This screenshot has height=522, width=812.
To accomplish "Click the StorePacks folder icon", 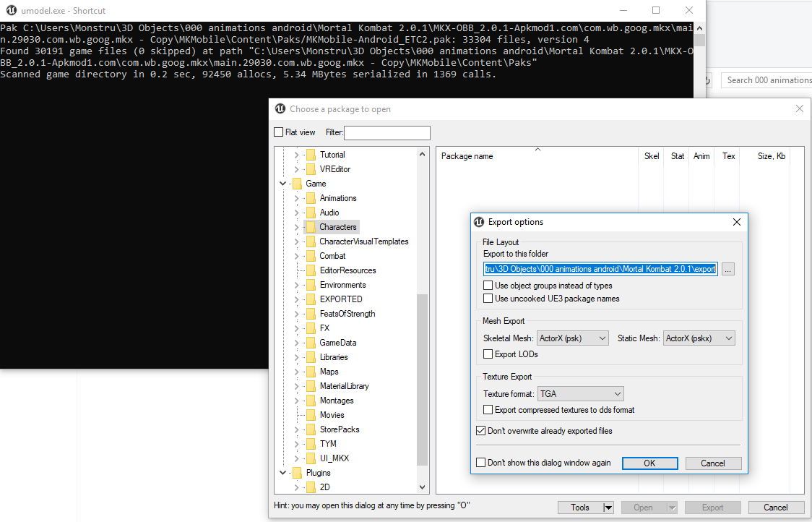I will coord(311,429).
